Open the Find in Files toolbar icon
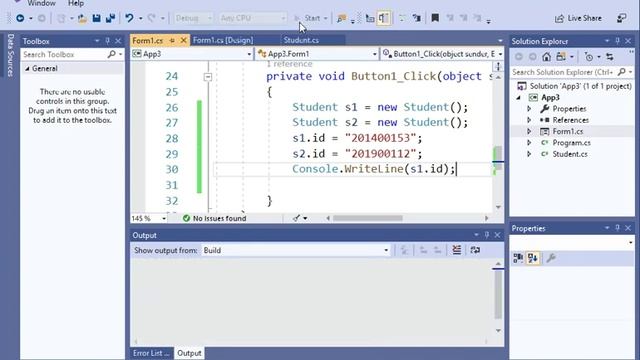 pos(341,18)
